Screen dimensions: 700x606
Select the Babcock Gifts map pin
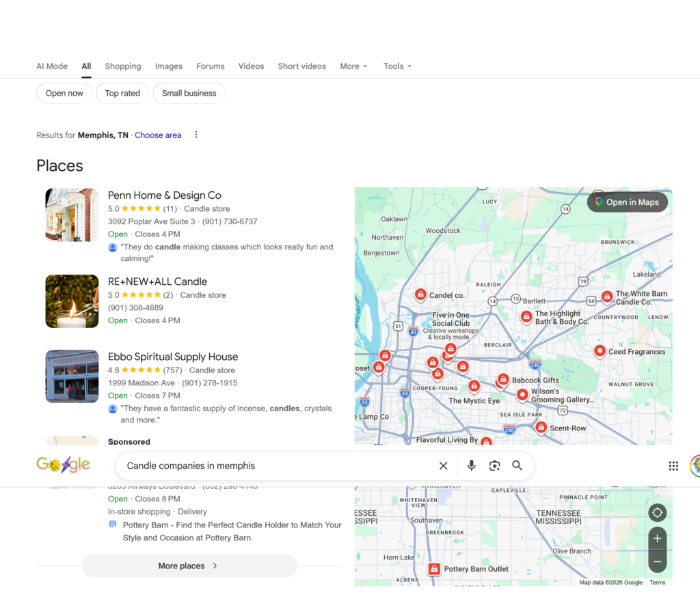click(503, 380)
